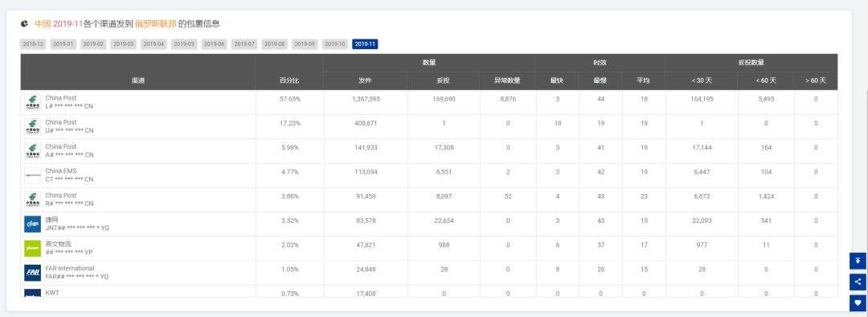Click the > 60 天 column header
This screenshot has height=317, width=868.
pyautogui.click(x=816, y=81)
